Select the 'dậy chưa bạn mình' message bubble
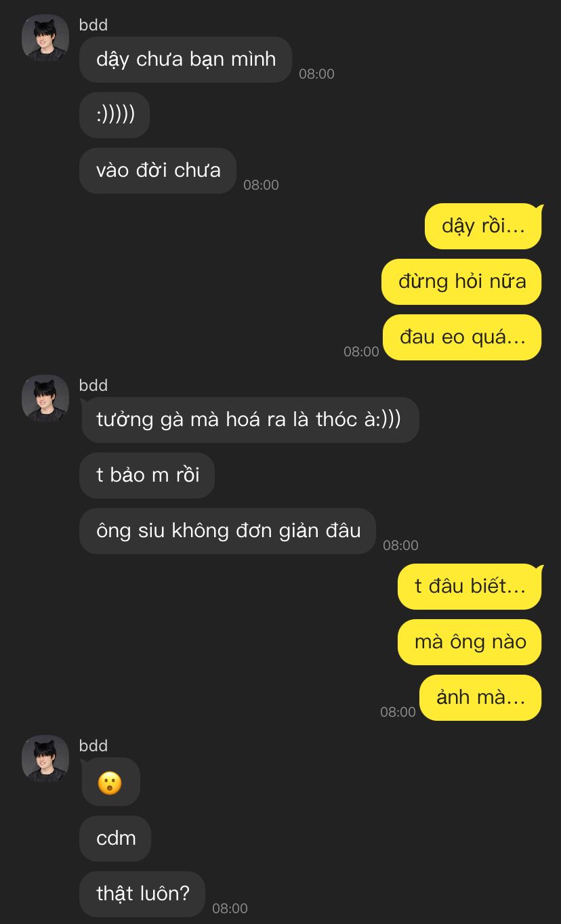561x924 pixels. coord(186,60)
